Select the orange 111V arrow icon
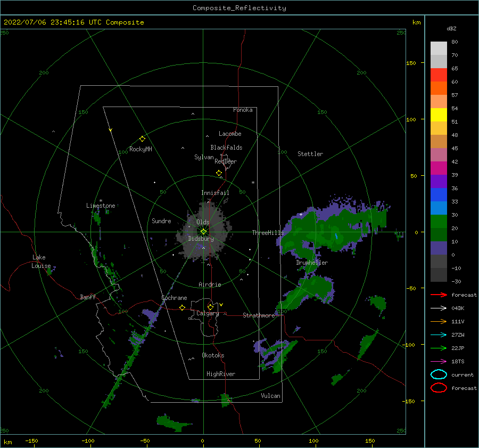 tap(439, 321)
